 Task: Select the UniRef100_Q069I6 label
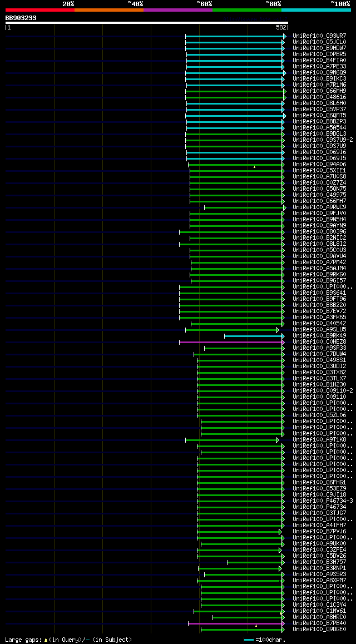point(319,152)
